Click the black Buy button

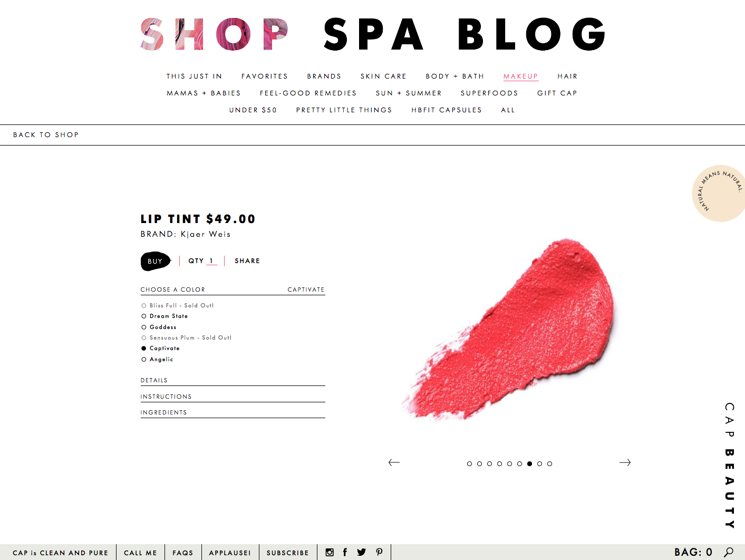(x=156, y=262)
